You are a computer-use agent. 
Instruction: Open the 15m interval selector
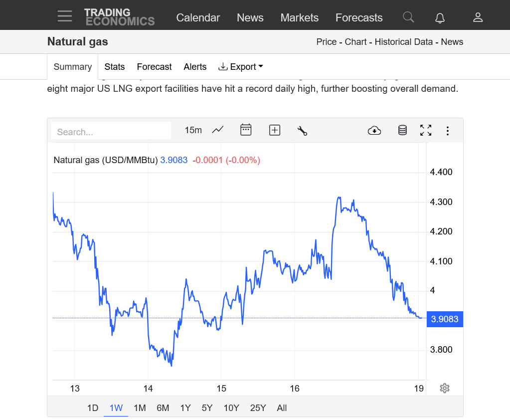[193, 130]
